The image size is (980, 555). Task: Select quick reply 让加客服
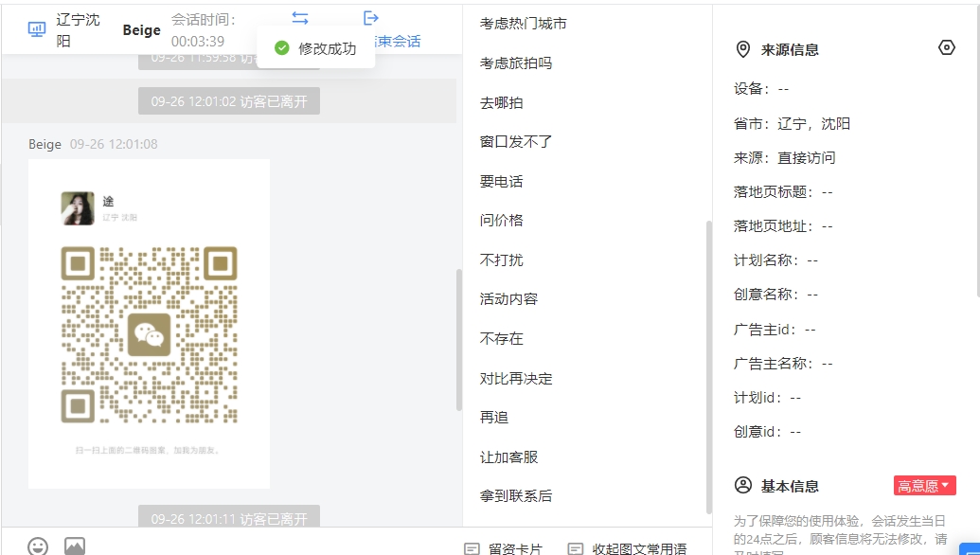click(x=508, y=457)
